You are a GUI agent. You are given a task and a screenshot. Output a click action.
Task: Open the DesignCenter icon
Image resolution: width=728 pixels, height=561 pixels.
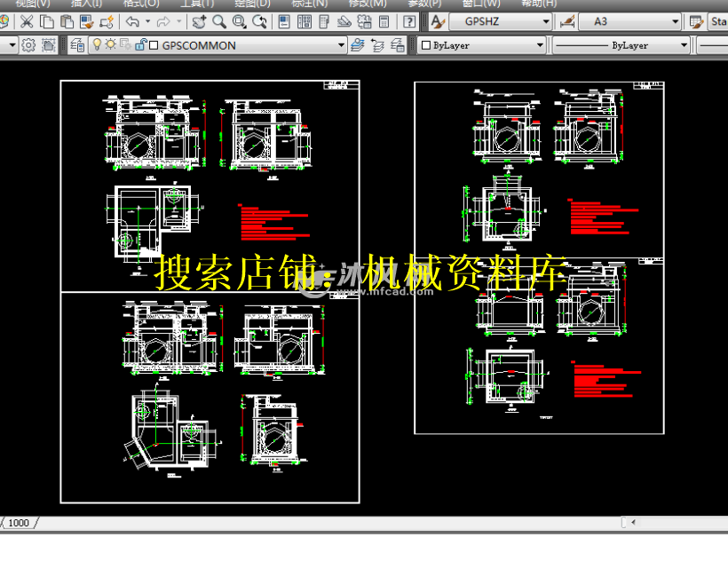pos(305,21)
